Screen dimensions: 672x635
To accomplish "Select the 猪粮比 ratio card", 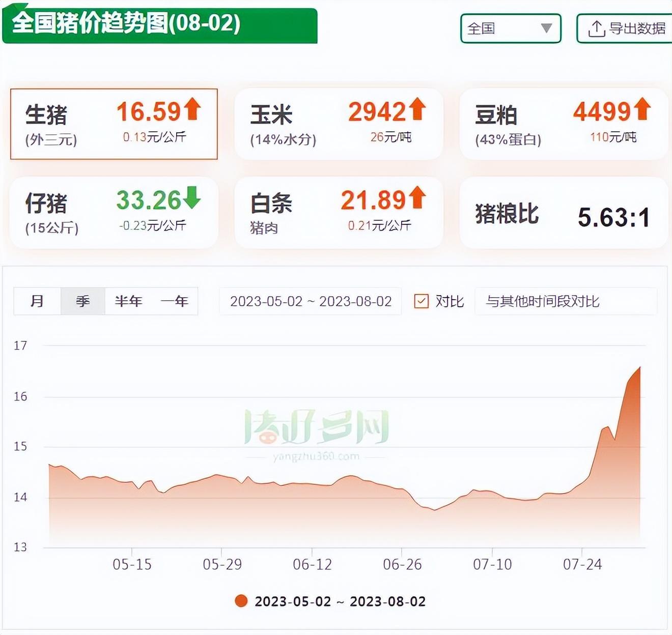I will tap(564, 213).
